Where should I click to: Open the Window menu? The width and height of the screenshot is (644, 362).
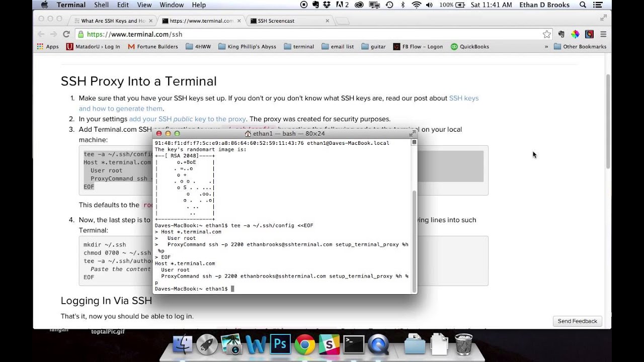[172, 5]
